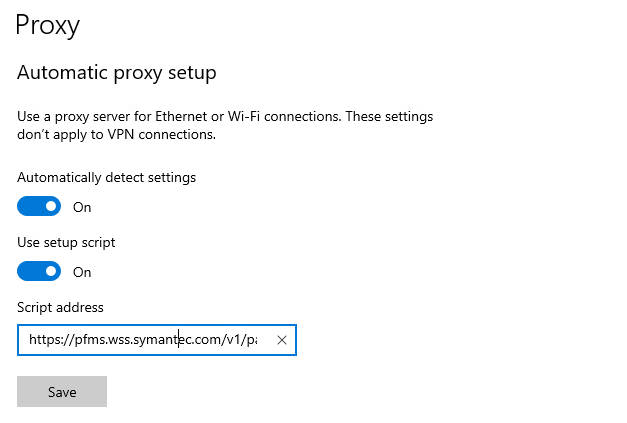The image size is (627, 423).
Task: Click the On label beside Automatically detect settings
Action: coord(82,207)
